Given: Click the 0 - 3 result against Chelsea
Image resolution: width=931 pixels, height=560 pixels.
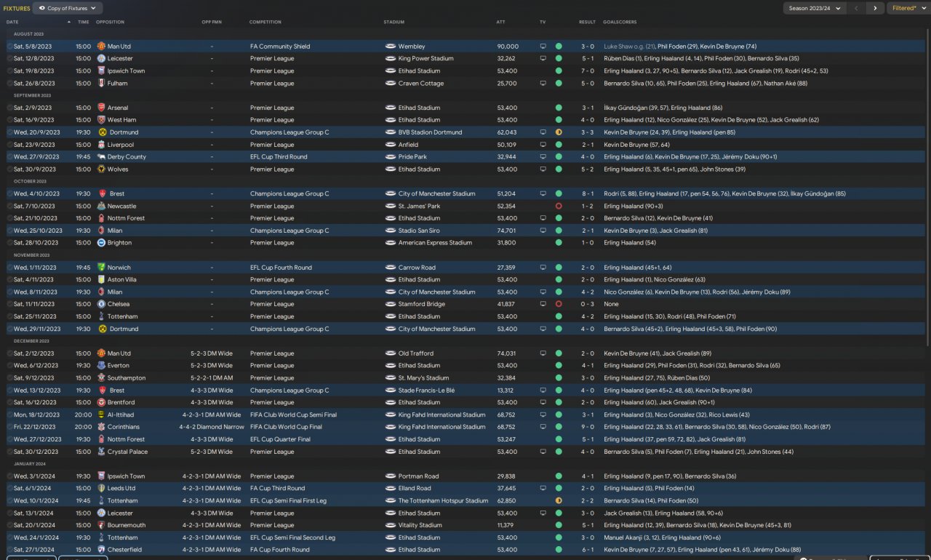Looking at the screenshot, I should (x=587, y=305).
